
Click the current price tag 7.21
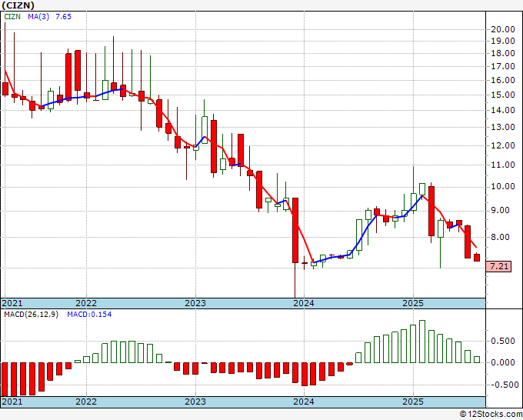pyautogui.click(x=498, y=266)
